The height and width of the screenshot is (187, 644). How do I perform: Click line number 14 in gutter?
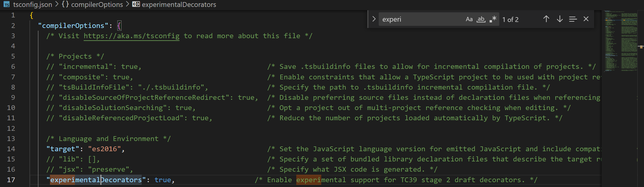[x=11, y=149]
